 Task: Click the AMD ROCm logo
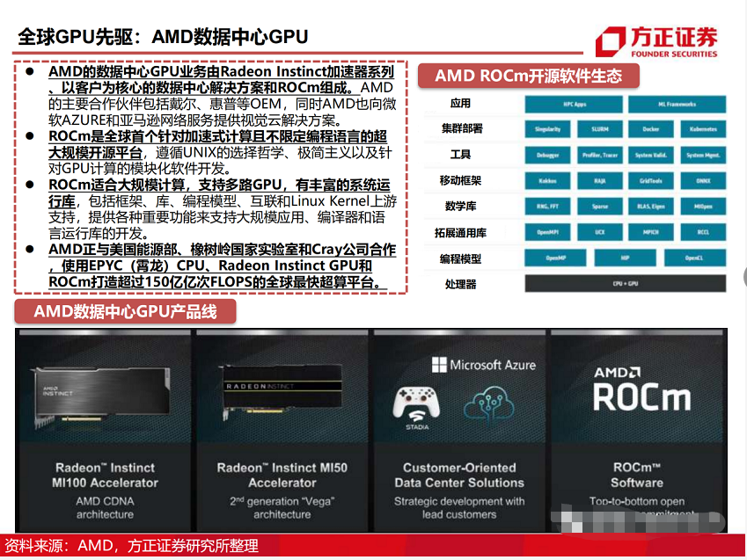pos(641,389)
